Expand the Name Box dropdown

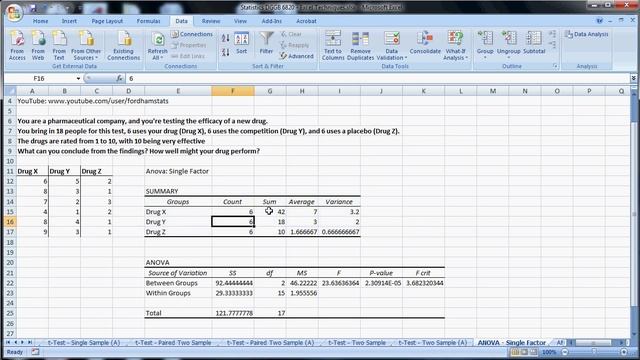coord(78,78)
